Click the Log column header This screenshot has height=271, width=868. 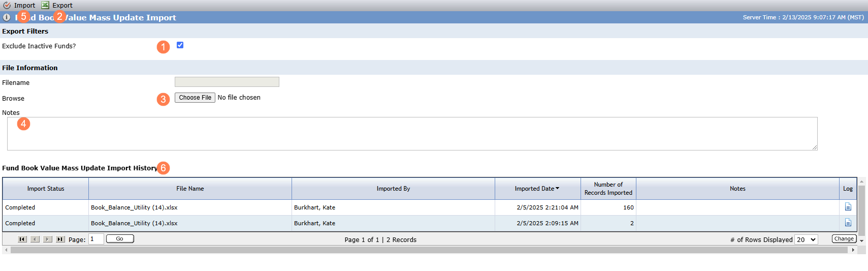(848, 189)
